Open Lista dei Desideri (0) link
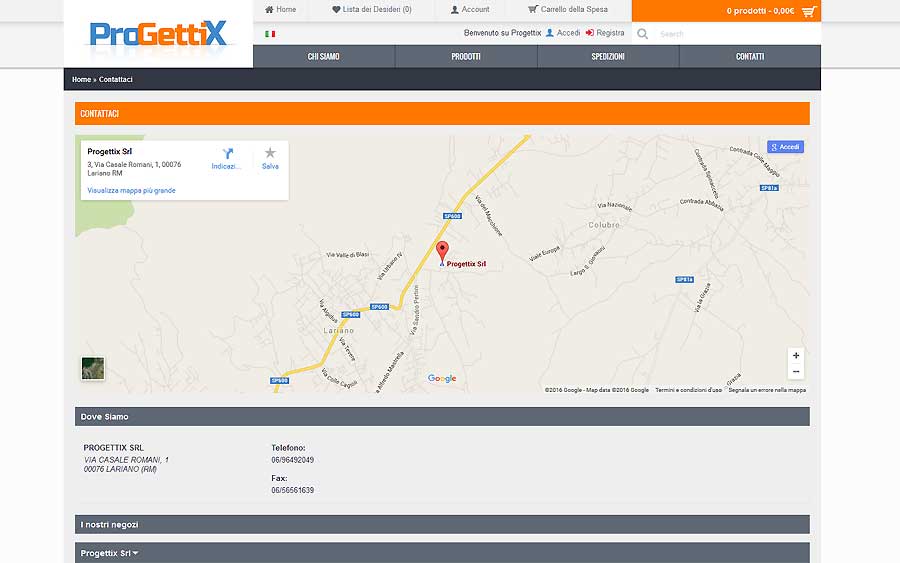The image size is (900, 563). 377,9
